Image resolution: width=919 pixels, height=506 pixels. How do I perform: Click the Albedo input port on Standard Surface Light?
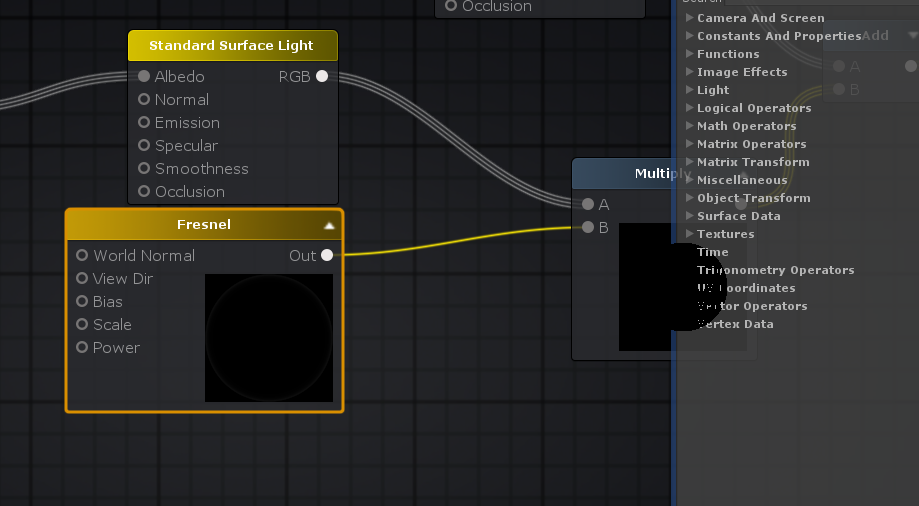tap(144, 76)
